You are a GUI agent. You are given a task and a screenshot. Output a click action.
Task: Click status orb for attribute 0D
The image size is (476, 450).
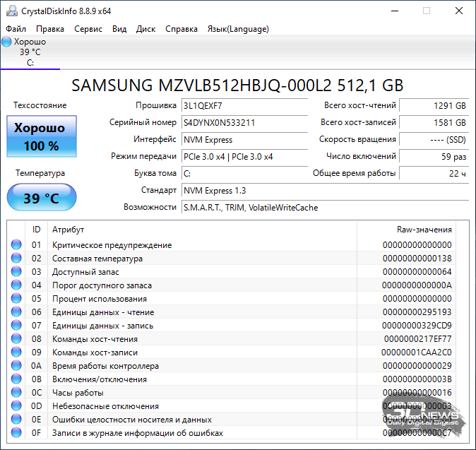point(16,405)
